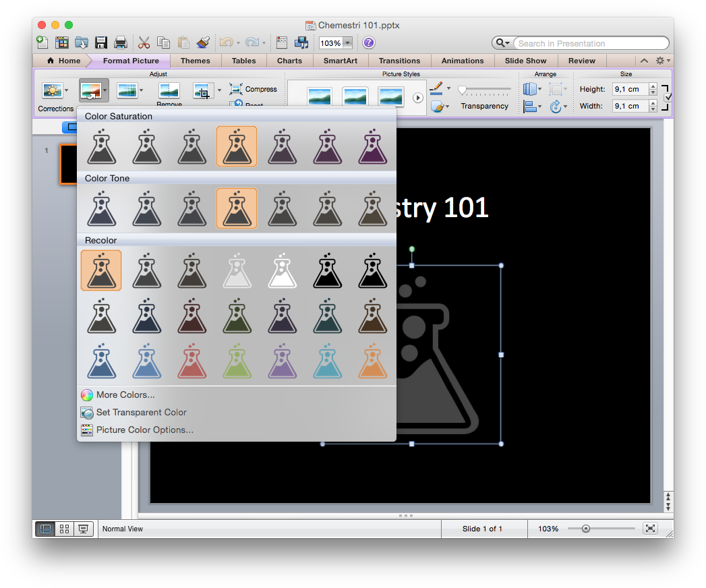Screen dimensions: 706x588
Task: Click the Redo arrow icon
Action: click(x=252, y=42)
